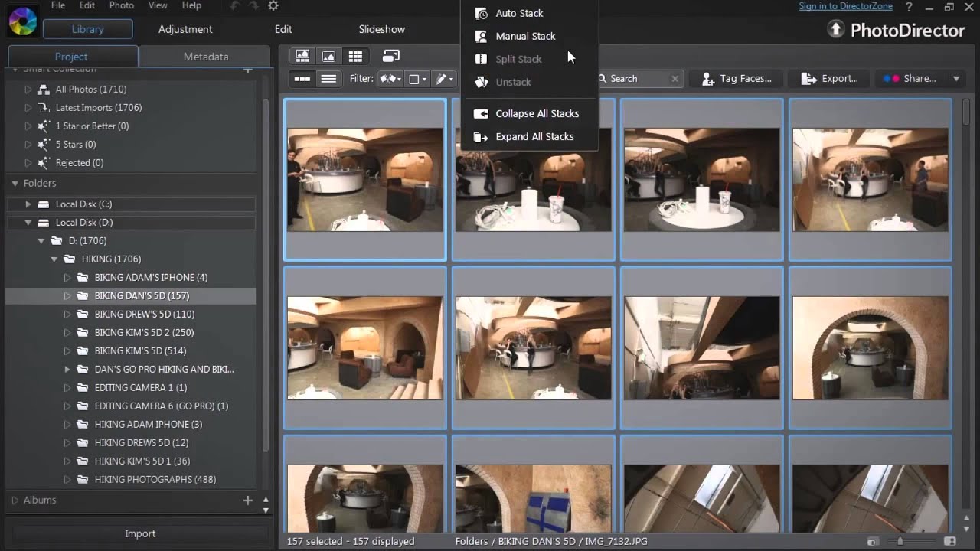Click the Manual Stack menu icon
The height and width of the screenshot is (551, 980).
click(481, 36)
